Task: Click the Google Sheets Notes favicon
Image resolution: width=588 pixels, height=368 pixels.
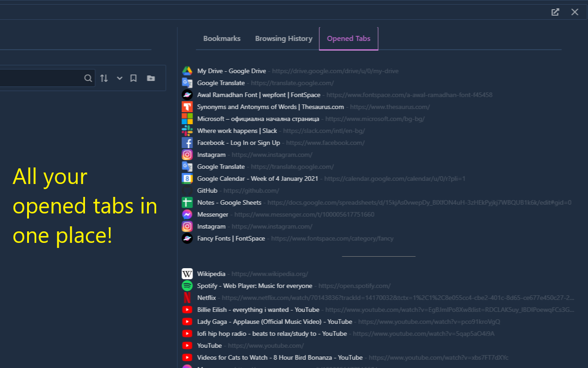Action: click(x=187, y=202)
